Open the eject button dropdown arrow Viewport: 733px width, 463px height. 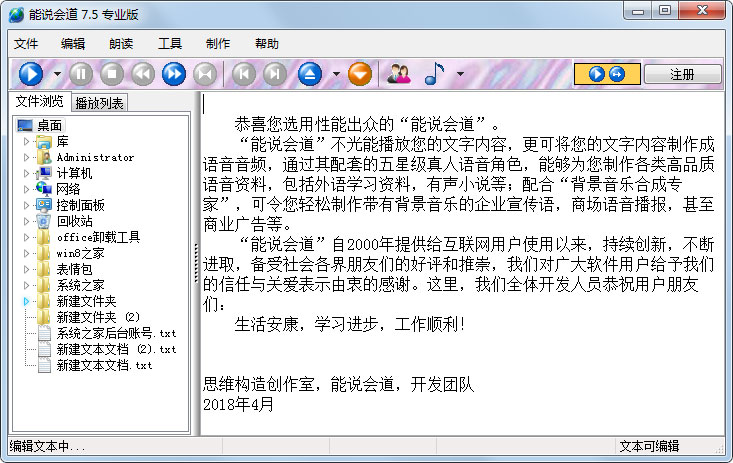336,74
